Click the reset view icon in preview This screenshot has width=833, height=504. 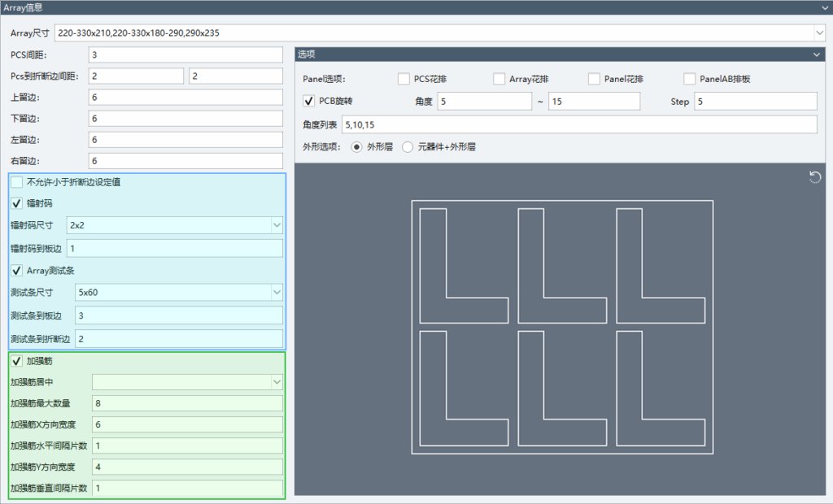click(x=815, y=177)
